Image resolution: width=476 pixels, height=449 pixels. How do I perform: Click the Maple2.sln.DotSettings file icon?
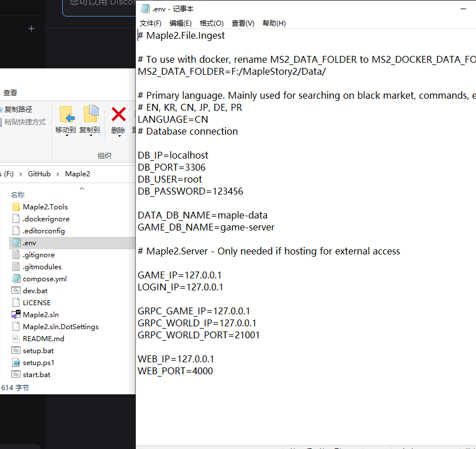click(x=16, y=326)
